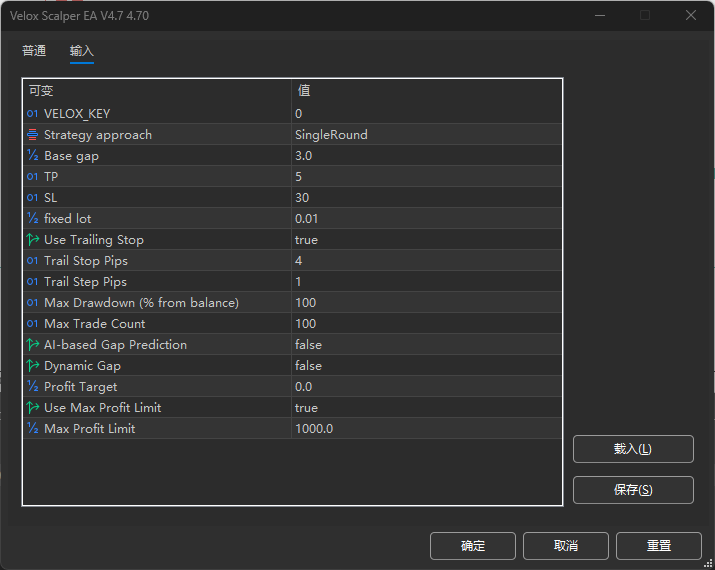Click the double-type icon beside Base gap
The image size is (715, 570).
[33, 156]
